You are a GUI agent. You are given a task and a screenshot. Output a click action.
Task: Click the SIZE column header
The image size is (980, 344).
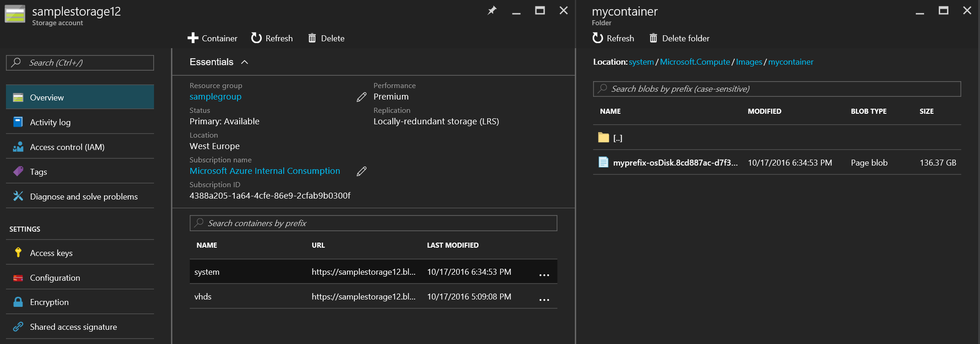click(x=926, y=111)
